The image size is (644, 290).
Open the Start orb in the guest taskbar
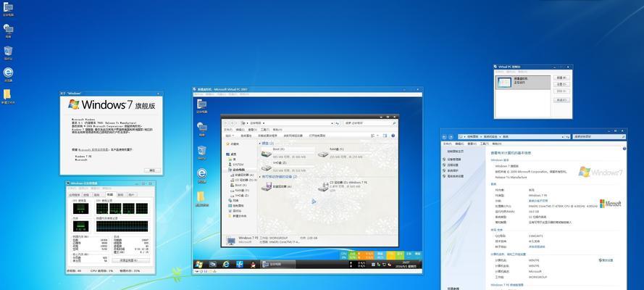(198, 264)
